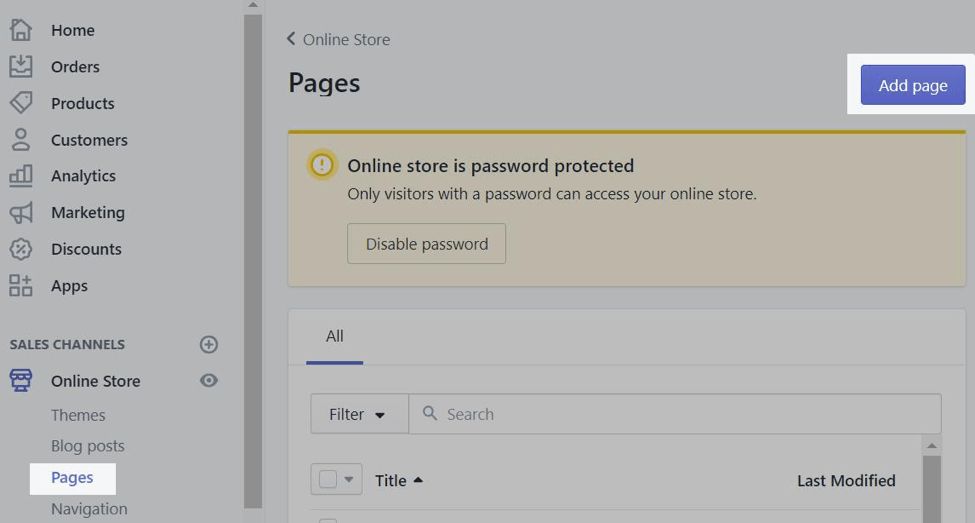This screenshot has height=523, width=975.
Task: Click the Customers person icon
Action: pos(21,140)
